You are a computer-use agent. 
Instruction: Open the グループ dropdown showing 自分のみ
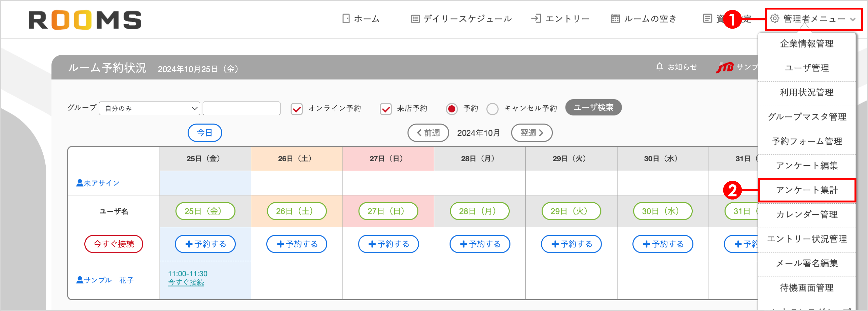(x=149, y=108)
